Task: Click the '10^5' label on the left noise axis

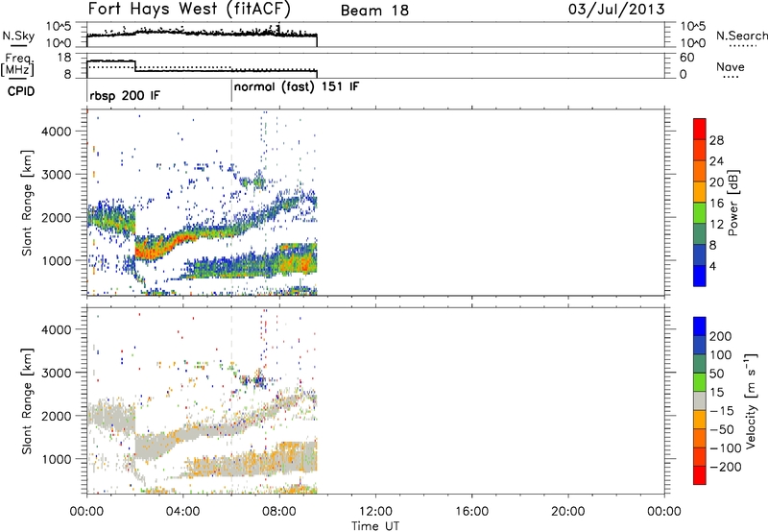Action: 59,26
